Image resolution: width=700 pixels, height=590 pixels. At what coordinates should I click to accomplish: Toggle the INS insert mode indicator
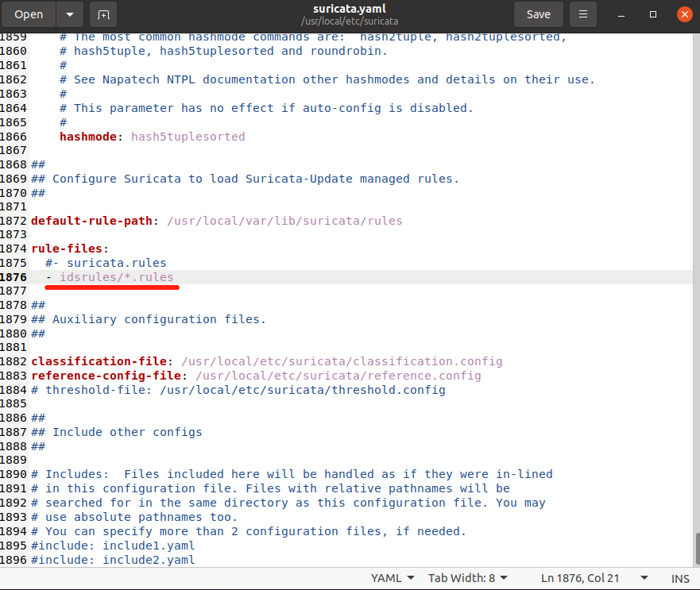click(680, 578)
